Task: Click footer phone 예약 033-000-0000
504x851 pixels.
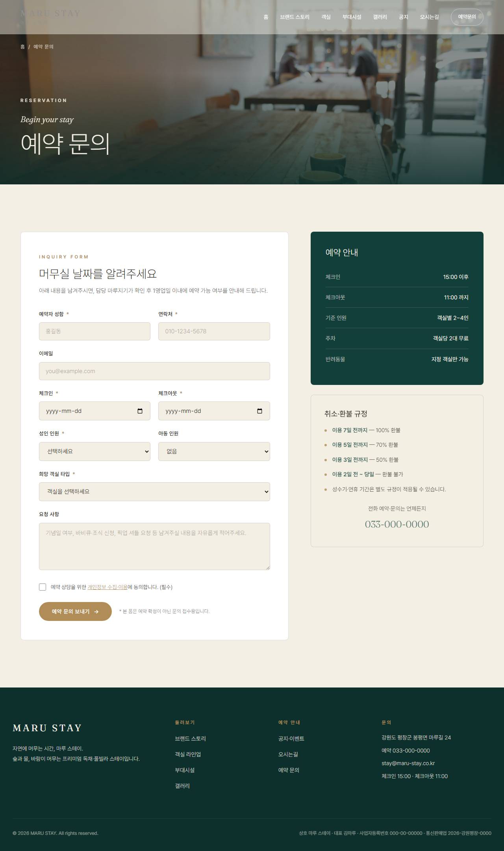Action: click(x=406, y=751)
